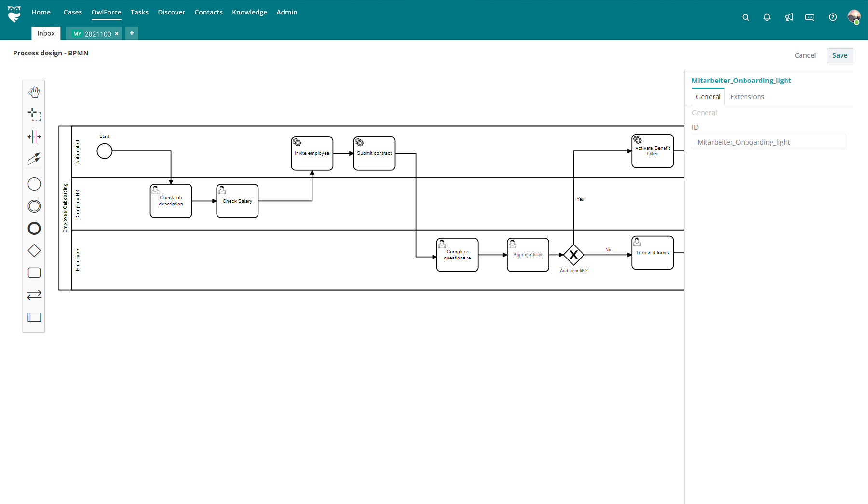
Task: Open the Cases menu
Action: 73,12
